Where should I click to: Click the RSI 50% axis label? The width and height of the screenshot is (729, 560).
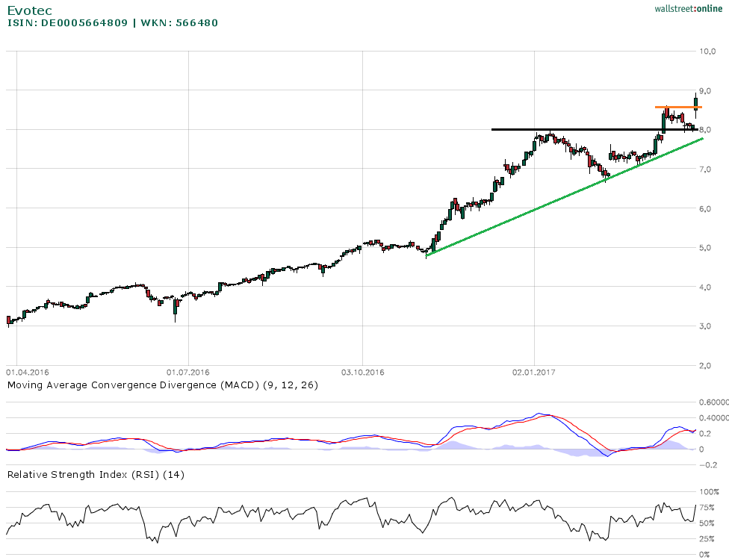707,523
